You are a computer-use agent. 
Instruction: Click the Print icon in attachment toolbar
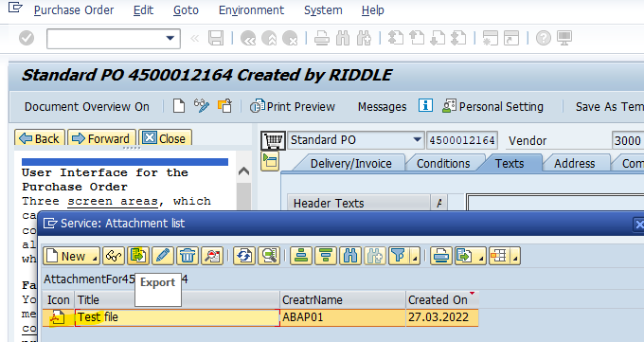pyautogui.click(x=441, y=256)
